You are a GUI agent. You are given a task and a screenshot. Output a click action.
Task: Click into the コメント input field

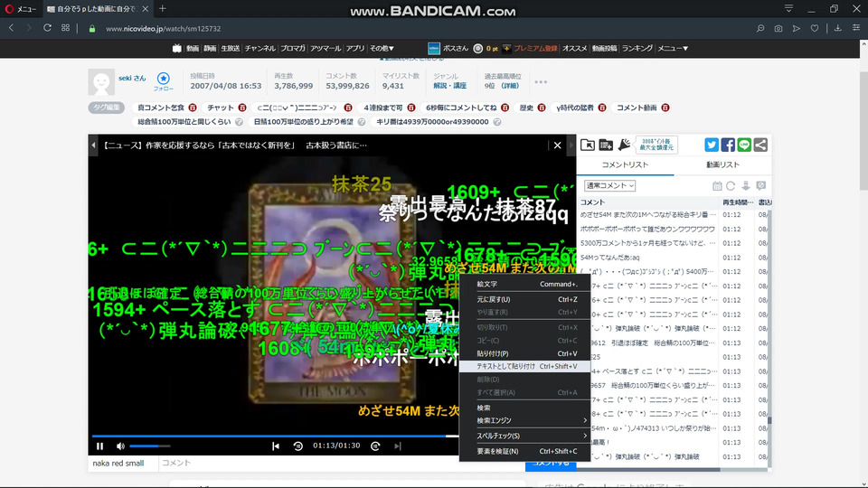pos(342,463)
